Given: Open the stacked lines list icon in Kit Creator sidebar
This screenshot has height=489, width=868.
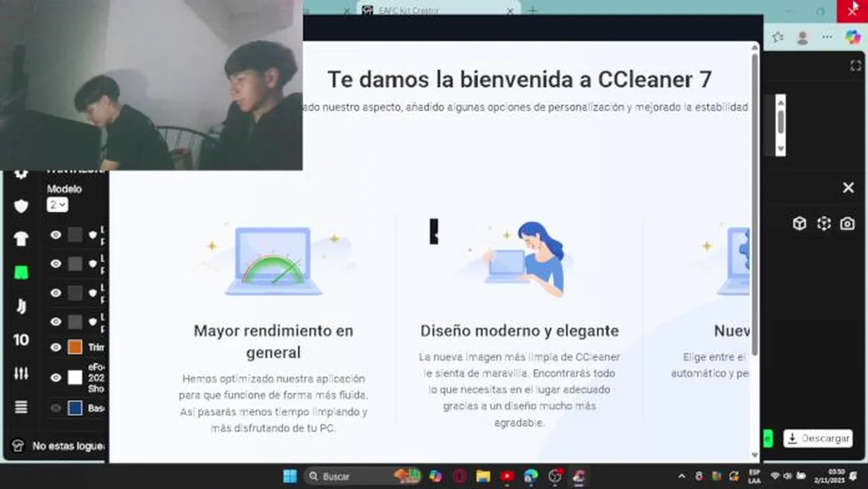Looking at the screenshot, I should (21, 407).
